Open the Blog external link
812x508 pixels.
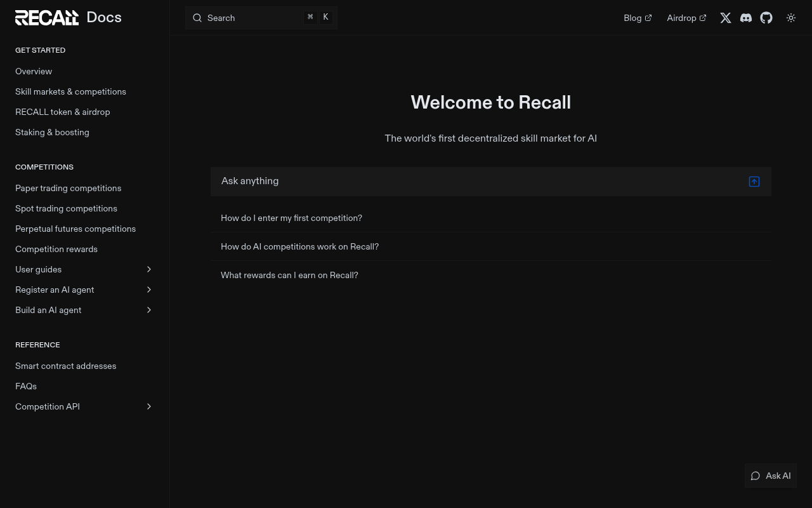(638, 18)
